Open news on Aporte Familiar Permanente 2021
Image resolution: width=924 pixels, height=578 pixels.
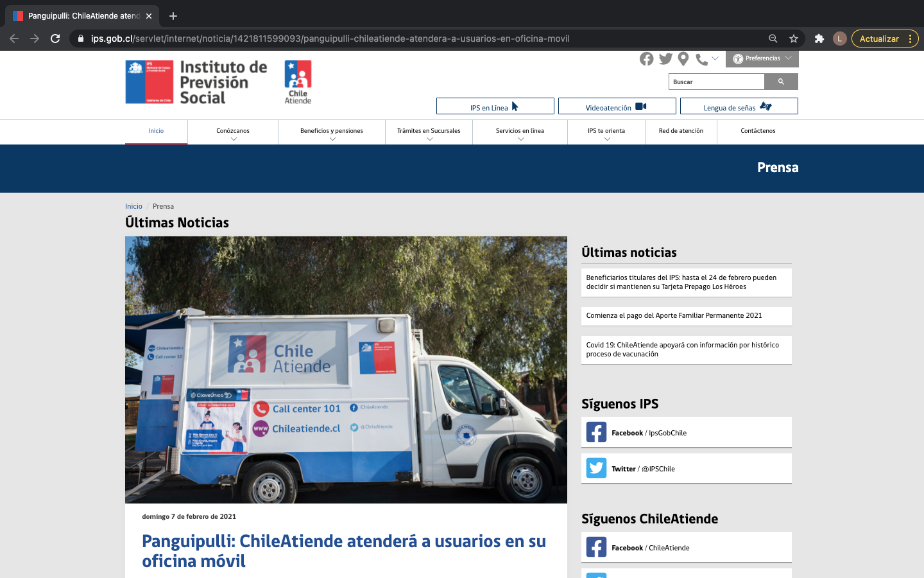pyautogui.click(x=687, y=316)
